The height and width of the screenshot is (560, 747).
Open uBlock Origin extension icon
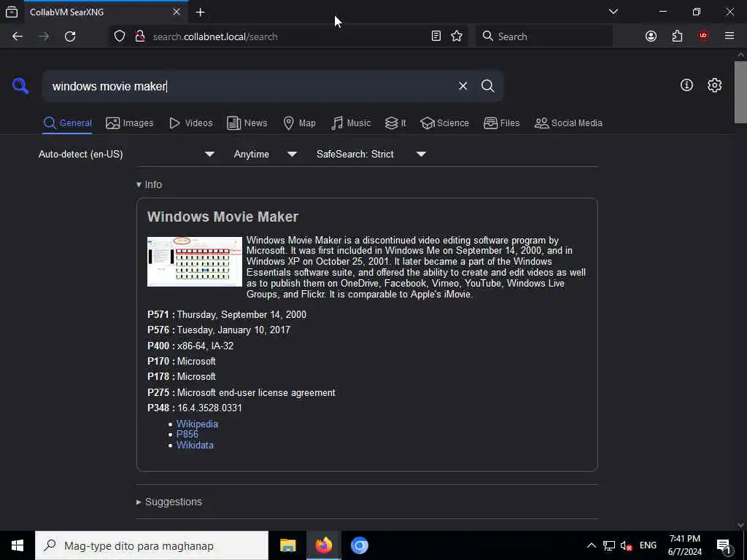click(703, 36)
